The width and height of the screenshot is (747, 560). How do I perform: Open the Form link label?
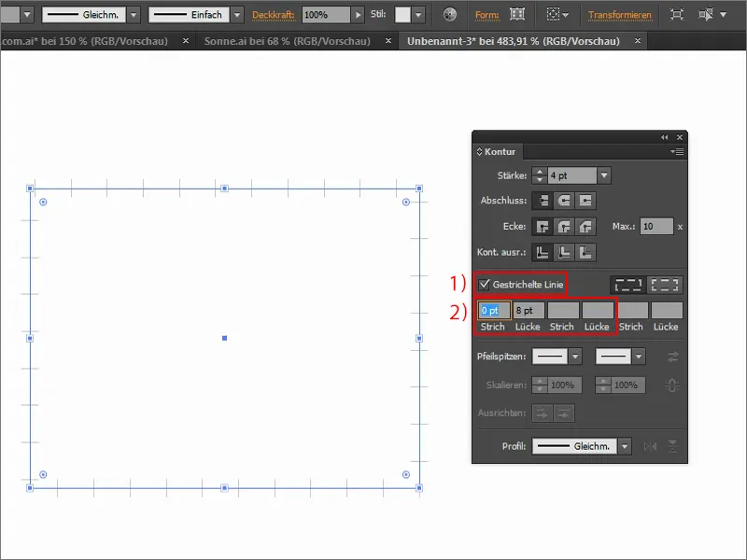[x=486, y=15]
